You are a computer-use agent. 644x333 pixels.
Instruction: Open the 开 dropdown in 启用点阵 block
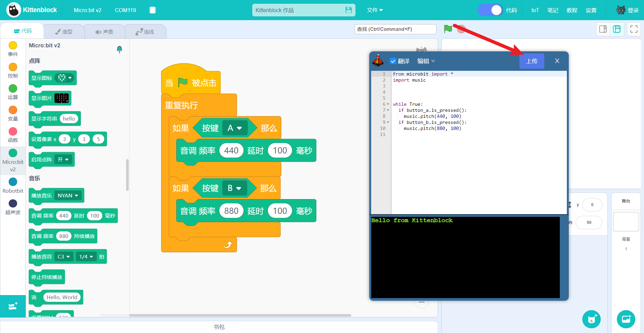[63, 159]
